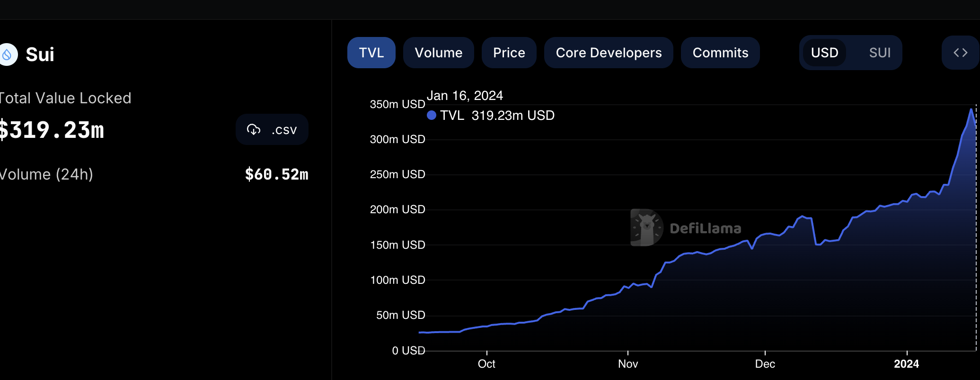Toggle the TVL chart series
This screenshot has width=980, height=380.
(x=371, y=53)
